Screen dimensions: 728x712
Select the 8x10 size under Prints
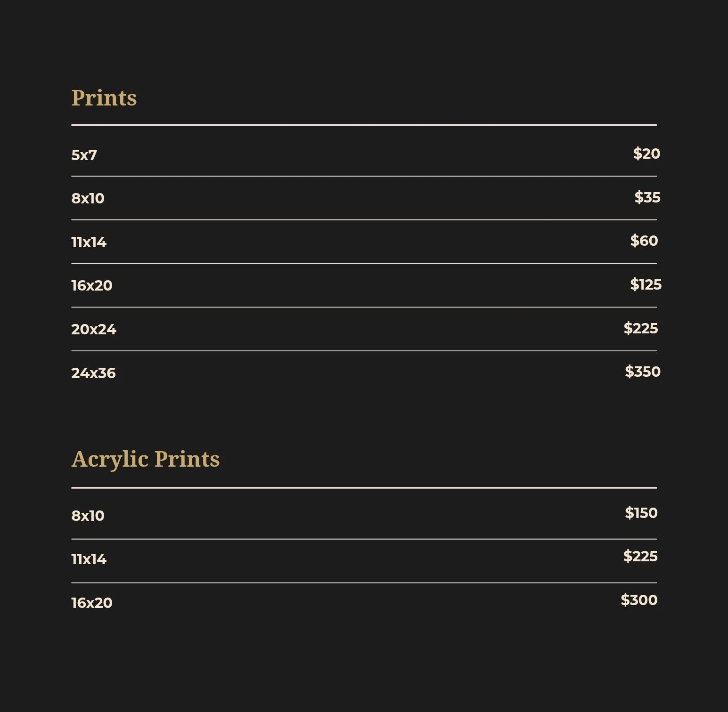tap(88, 198)
